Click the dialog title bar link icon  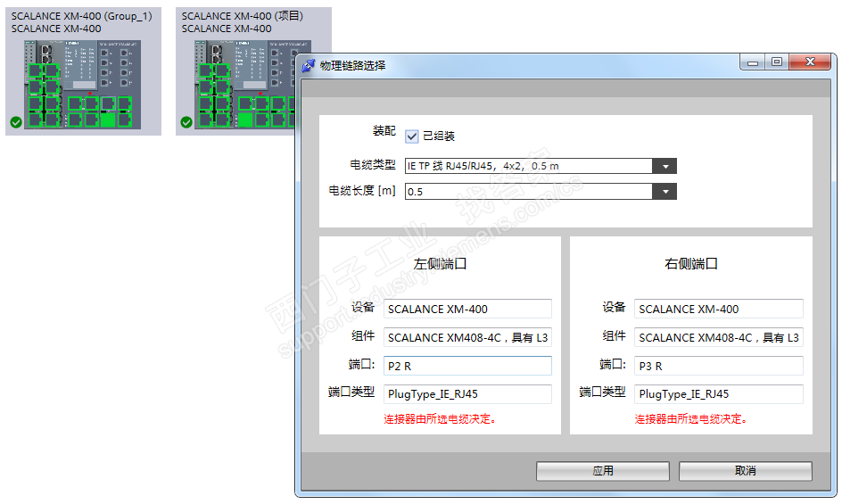[x=309, y=65]
